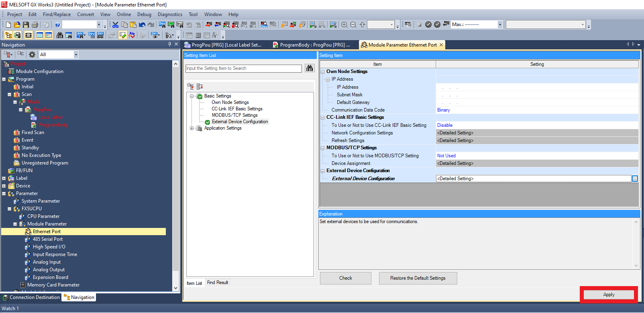Click the black check mark toolbar icon left of Max field
Viewport: 644px width, 313px height.
[437, 24]
